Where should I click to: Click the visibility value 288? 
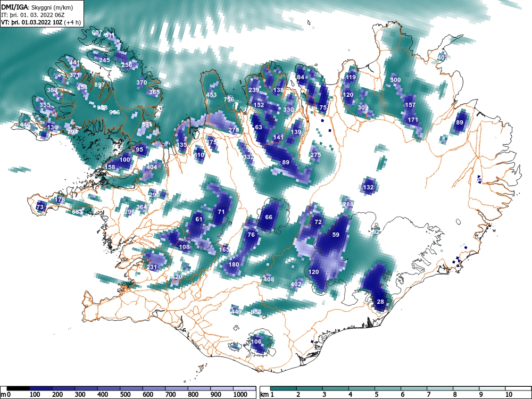(348, 204)
